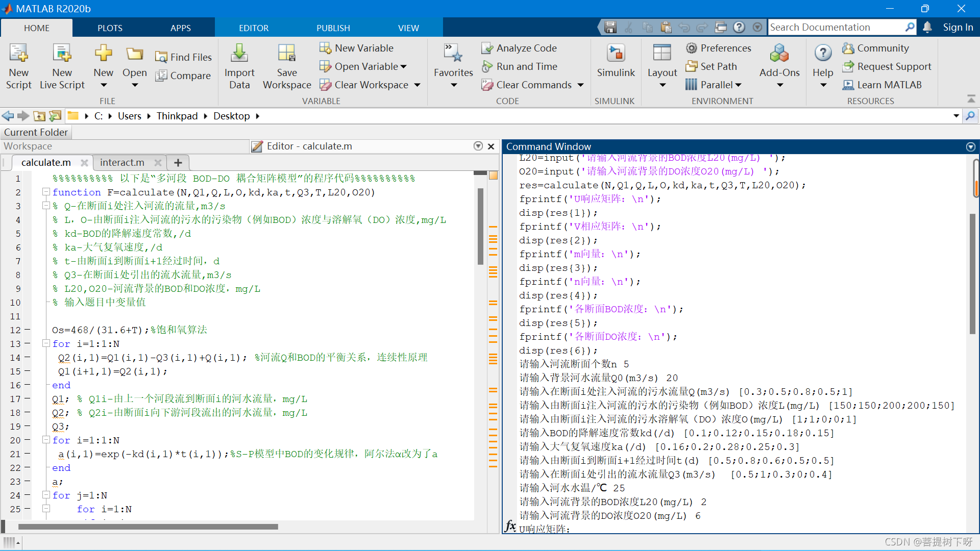980x551 pixels.
Task: Launch Simulink from the toolstrip
Action: (x=616, y=54)
